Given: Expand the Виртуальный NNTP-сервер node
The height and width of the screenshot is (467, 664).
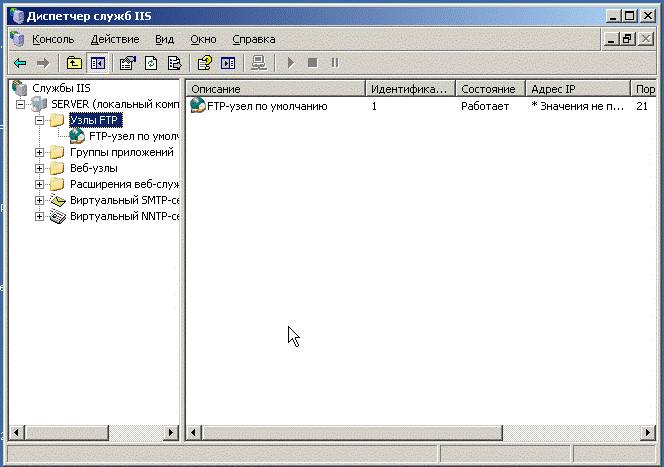Looking at the screenshot, I should point(39,216).
